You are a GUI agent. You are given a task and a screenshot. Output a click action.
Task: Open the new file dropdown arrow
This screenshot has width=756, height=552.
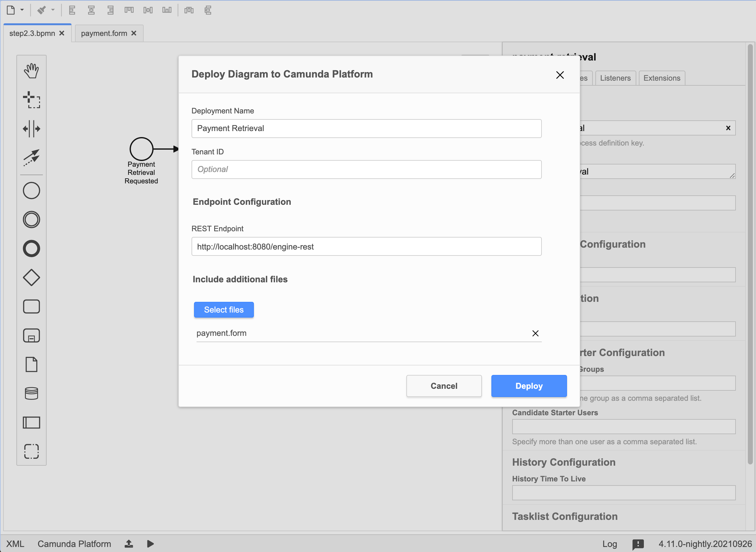click(22, 10)
